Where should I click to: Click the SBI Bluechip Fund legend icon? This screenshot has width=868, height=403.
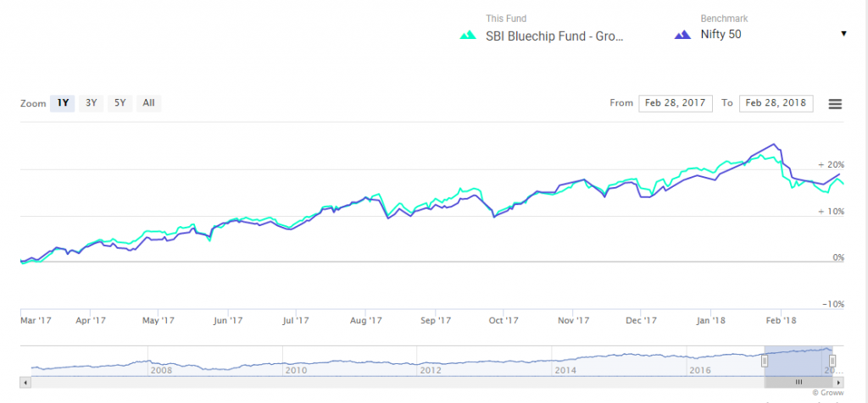click(468, 35)
